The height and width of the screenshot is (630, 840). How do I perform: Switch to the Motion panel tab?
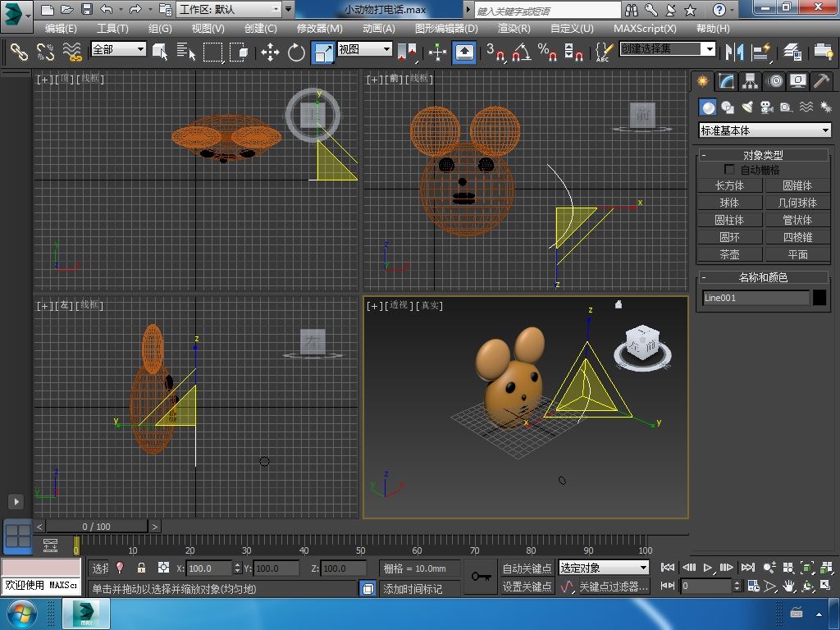tap(774, 81)
